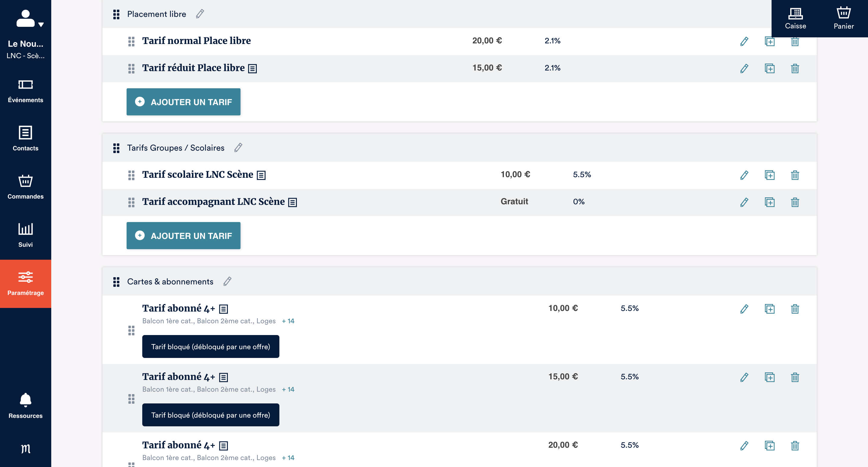Viewport: 868px width, 467px height.
Task: Grab drag handle of Cartes & abonnements
Action: click(x=116, y=282)
